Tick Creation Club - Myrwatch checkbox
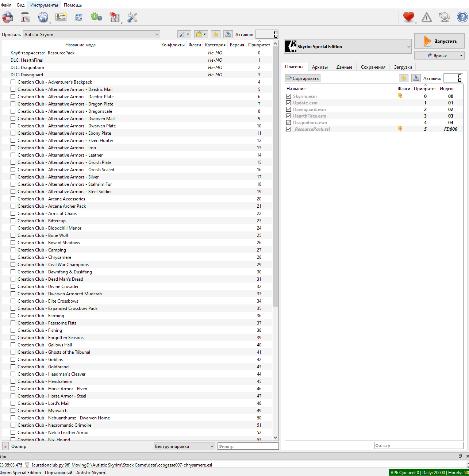469x476 pixels. click(13, 411)
